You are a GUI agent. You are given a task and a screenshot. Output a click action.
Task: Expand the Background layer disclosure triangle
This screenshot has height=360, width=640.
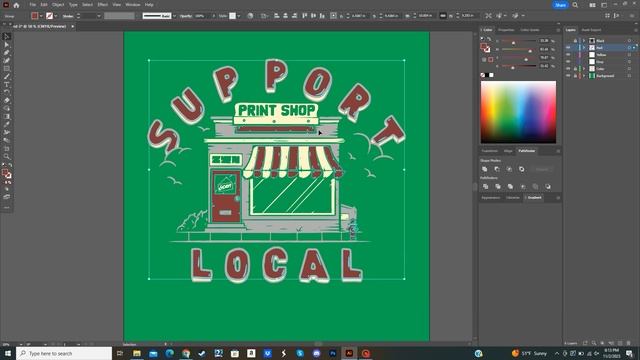pyautogui.click(x=584, y=76)
